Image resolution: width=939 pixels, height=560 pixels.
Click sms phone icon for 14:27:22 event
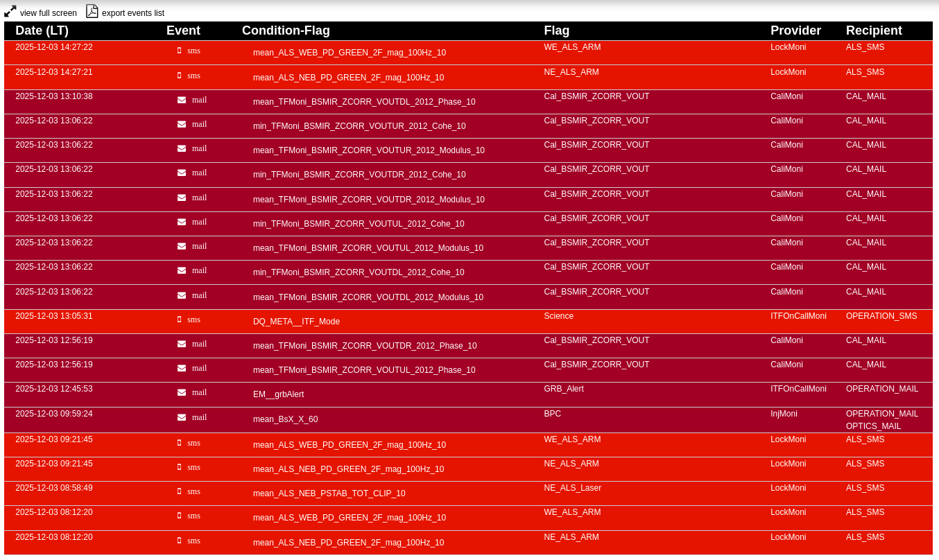pos(179,51)
